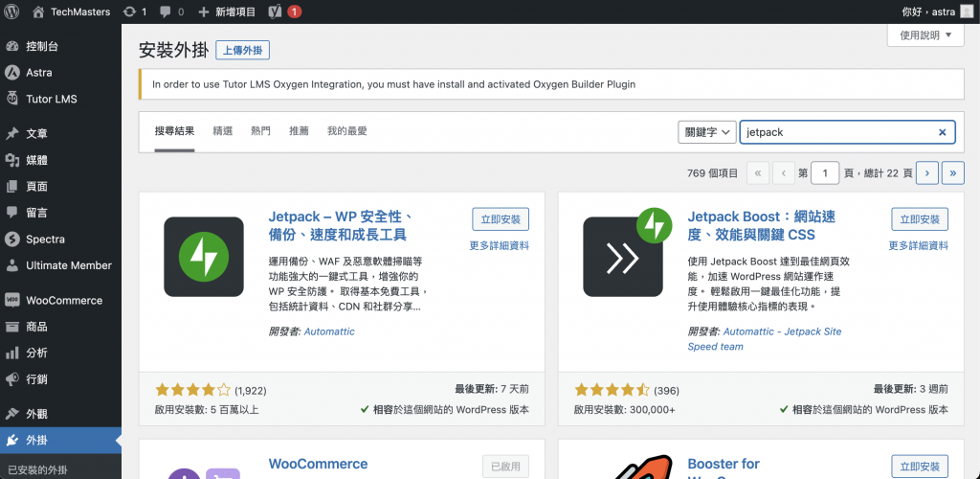Click the 啟用安裝數: 5 百萬以上 text
This screenshot has height=479, width=980.
point(207,410)
